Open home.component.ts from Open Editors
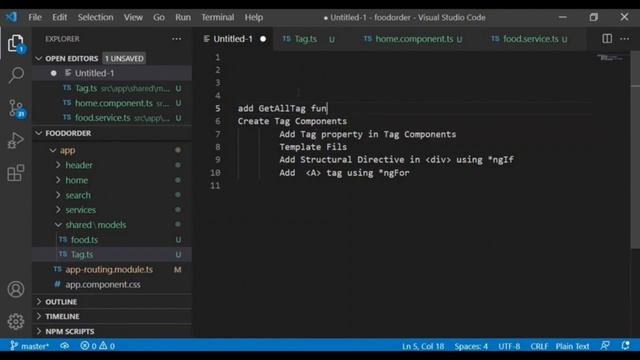 point(112,103)
